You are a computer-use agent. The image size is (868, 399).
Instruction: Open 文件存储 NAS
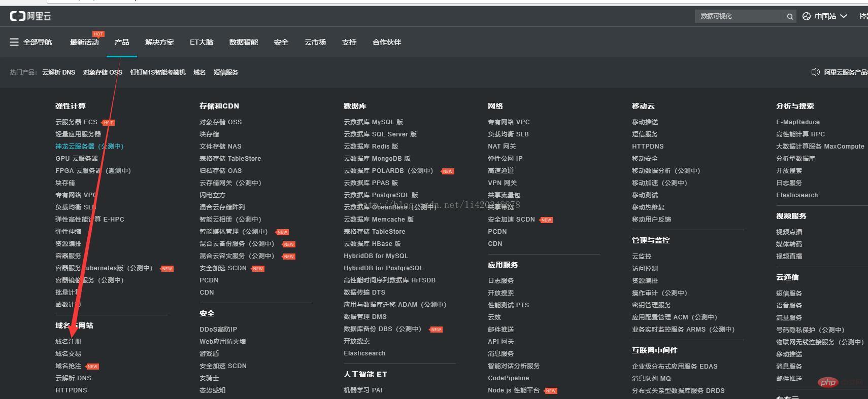tap(220, 147)
